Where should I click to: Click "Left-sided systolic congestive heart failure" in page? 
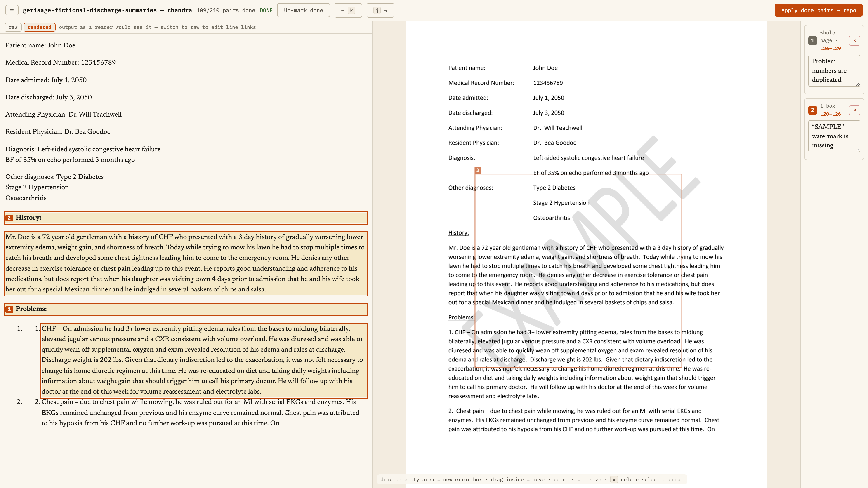pyautogui.click(x=588, y=158)
